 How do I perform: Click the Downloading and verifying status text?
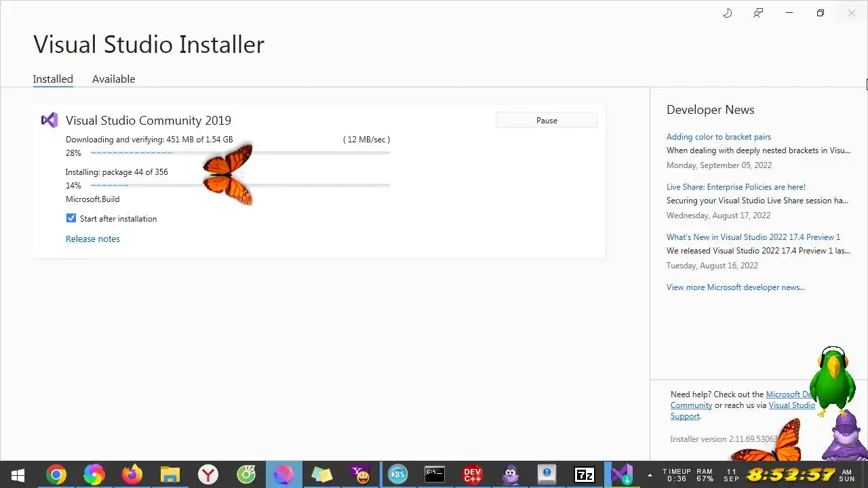coord(149,140)
